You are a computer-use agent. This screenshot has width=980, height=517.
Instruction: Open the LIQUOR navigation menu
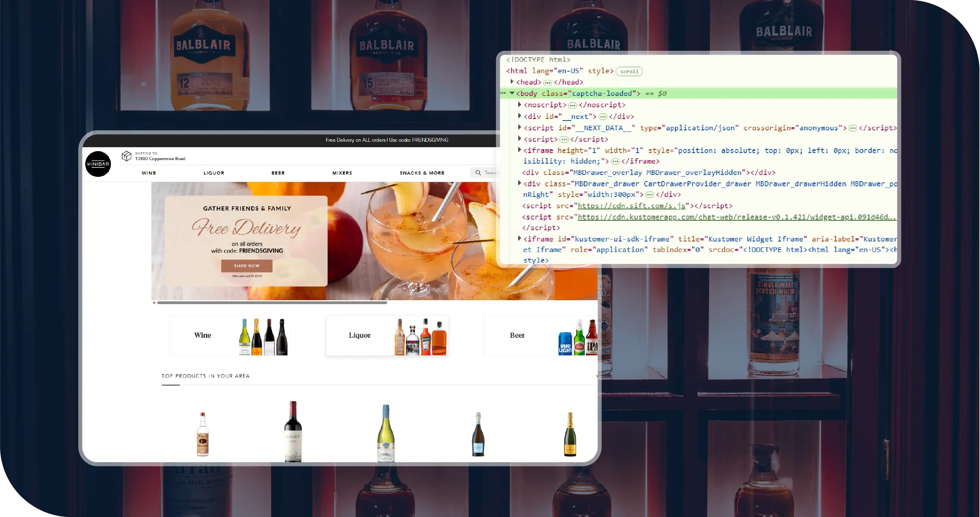pyautogui.click(x=214, y=173)
